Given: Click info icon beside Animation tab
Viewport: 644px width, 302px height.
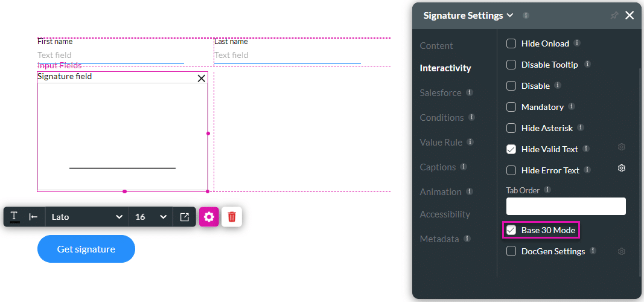Looking at the screenshot, I should pos(470,191).
